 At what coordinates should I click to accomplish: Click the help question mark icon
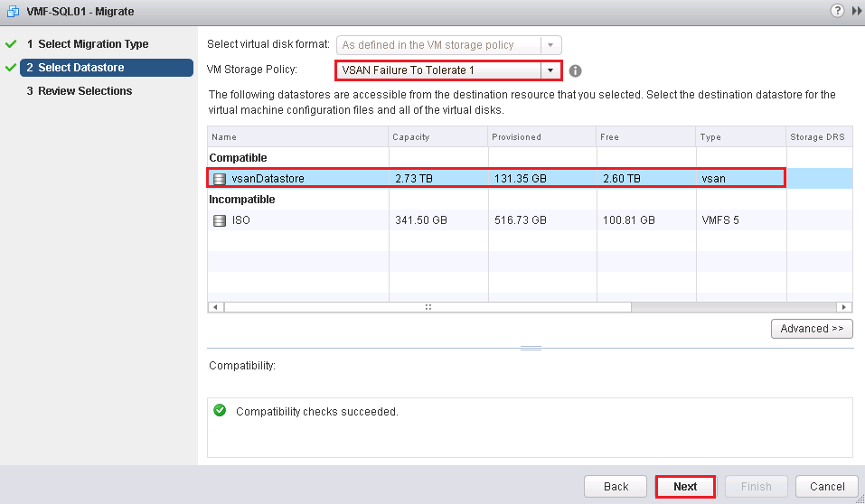point(836,11)
